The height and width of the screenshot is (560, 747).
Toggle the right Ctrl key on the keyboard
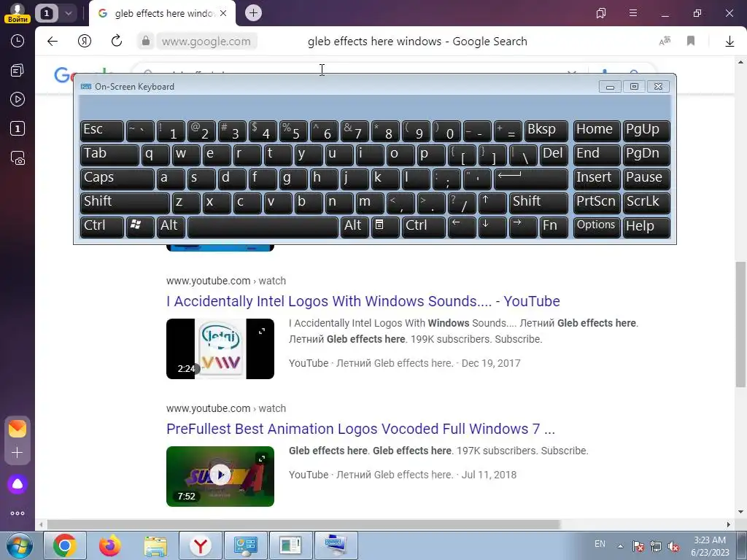(424, 226)
